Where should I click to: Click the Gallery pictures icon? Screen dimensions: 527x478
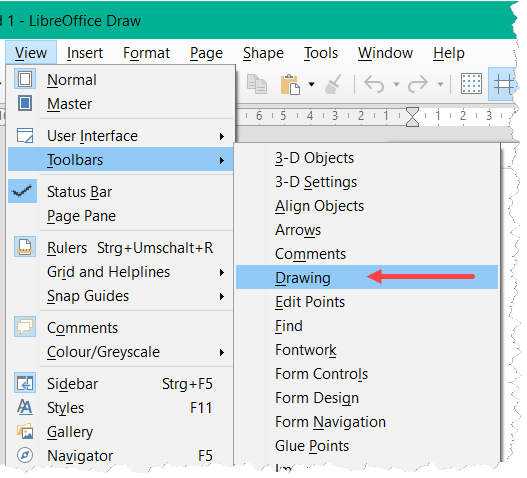pos(25,431)
